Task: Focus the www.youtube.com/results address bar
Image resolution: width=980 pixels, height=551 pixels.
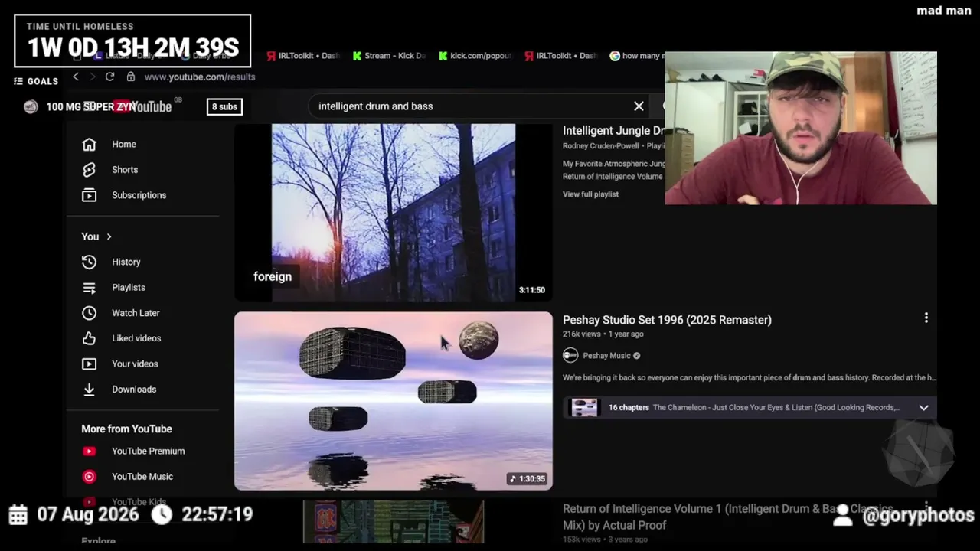Action: pyautogui.click(x=200, y=77)
